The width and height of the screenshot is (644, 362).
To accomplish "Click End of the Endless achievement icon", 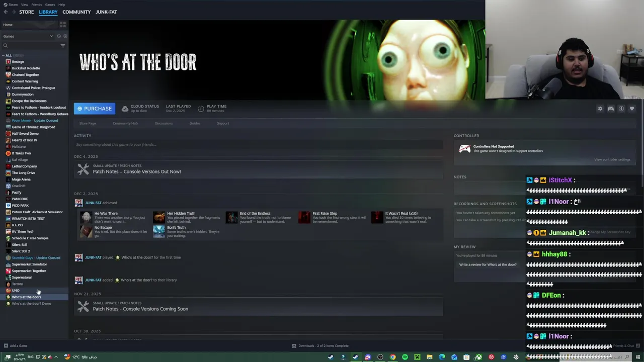I will (231, 217).
